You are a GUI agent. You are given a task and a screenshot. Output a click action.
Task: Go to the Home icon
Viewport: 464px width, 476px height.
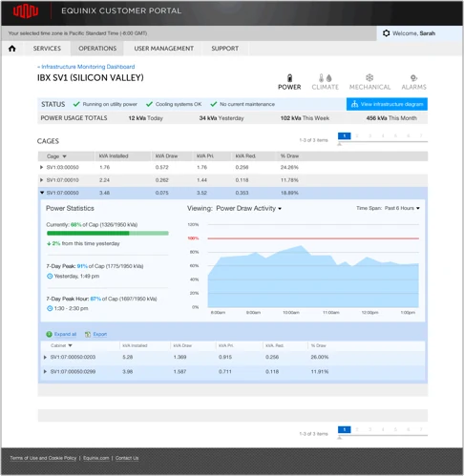point(12,49)
